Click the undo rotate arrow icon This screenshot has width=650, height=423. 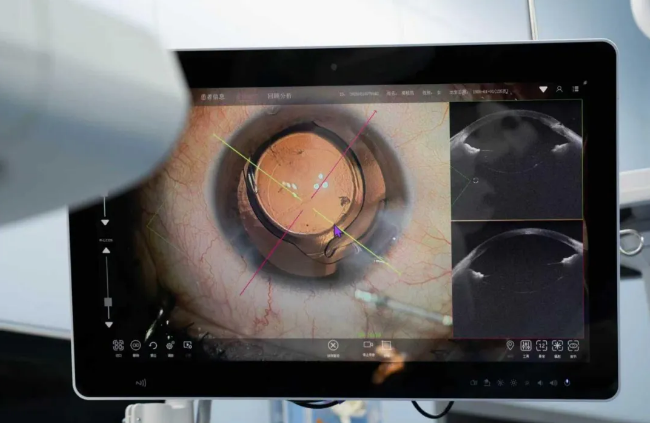point(153,346)
